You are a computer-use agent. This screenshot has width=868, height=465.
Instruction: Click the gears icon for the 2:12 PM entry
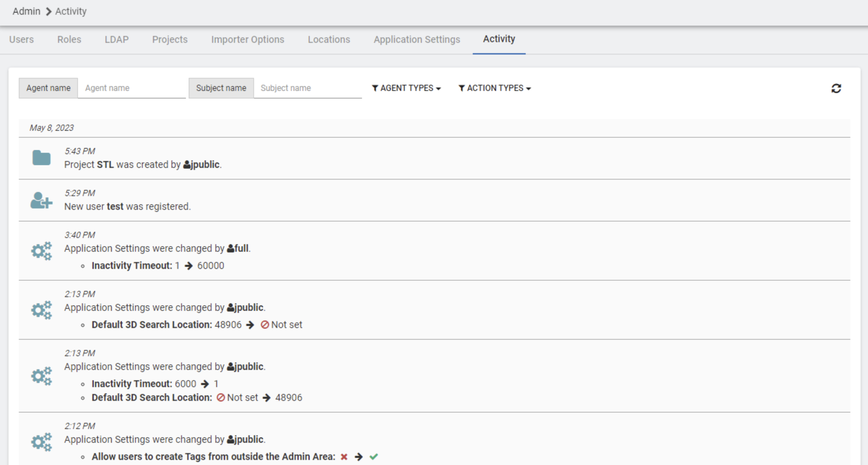[41, 442]
